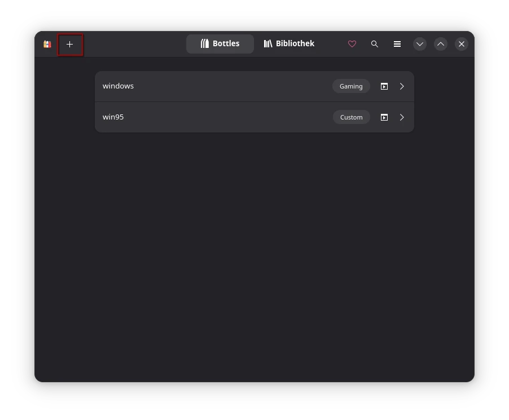Expand the win95 bottle with its chevron

[402, 117]
